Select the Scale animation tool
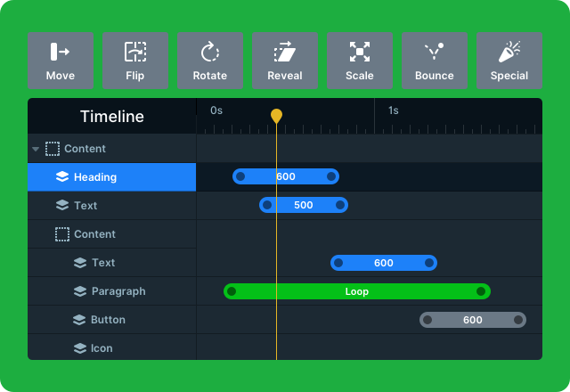 tap(360, 61)
